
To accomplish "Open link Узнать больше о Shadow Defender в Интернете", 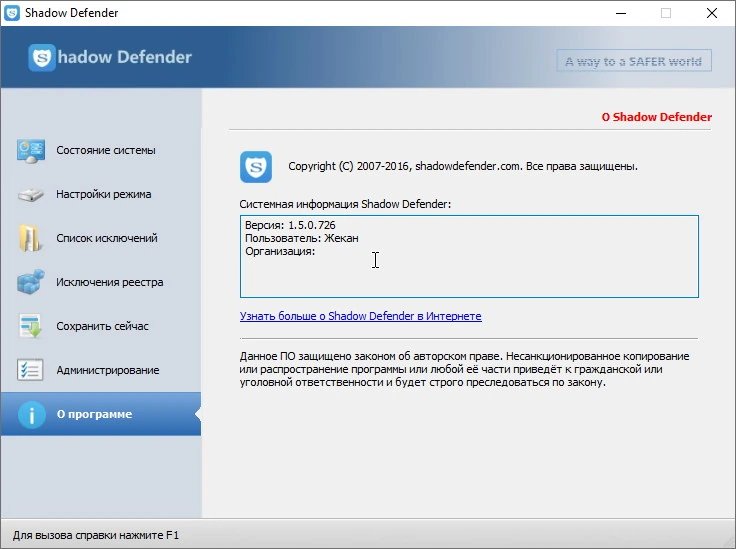I will (360, 316).
